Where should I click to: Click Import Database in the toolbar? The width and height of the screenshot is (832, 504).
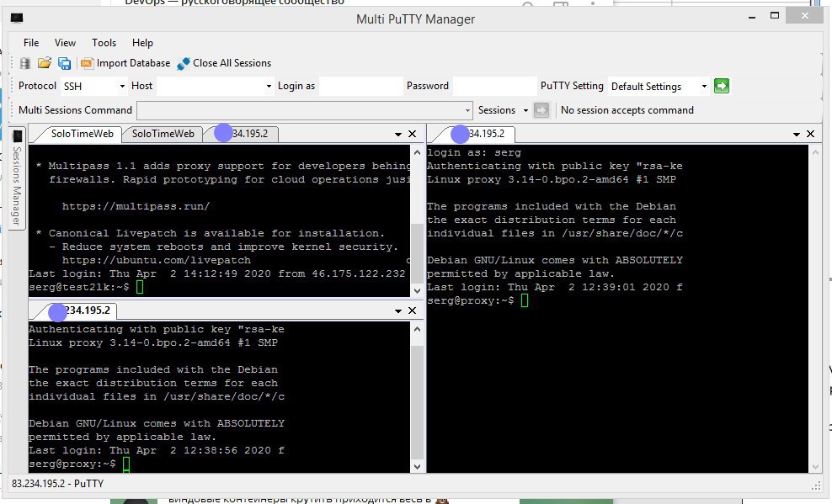(125, 63)
